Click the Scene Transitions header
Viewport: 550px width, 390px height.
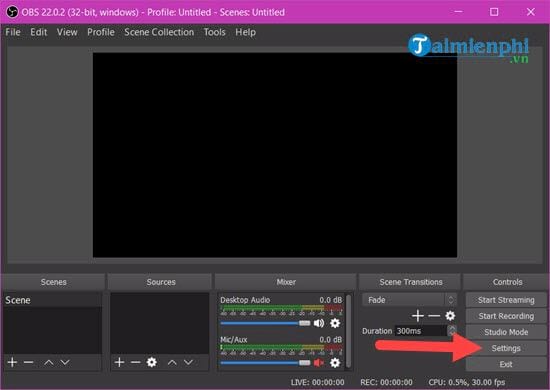(411, 282)
